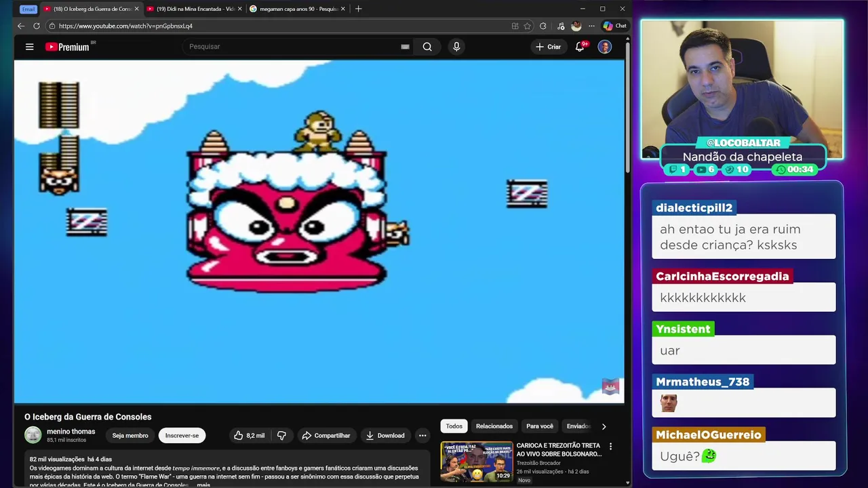Open the CARIOCA E TREZOITÃO TRETA video title

pos(559,450)
